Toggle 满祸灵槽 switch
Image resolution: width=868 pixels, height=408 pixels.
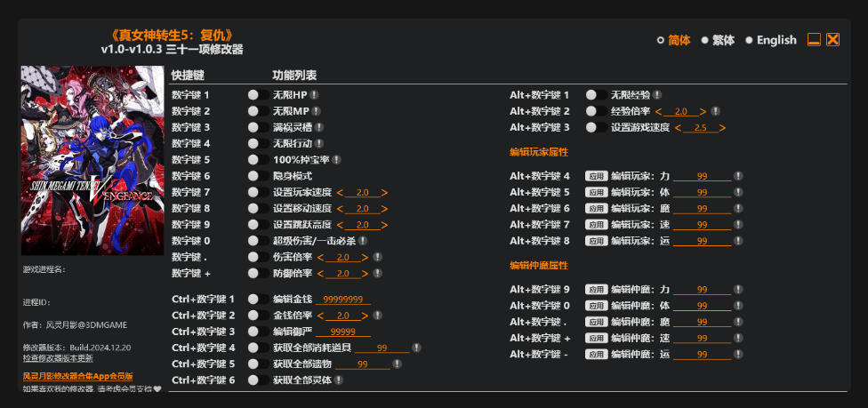(x=258, y=127)
